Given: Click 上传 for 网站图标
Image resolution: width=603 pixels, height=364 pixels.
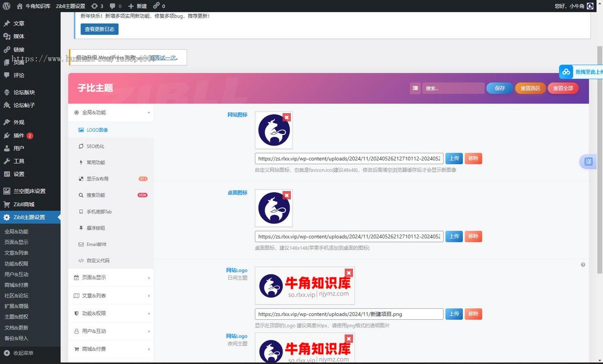Looking at the screenshot, I should [x=454, y=158].
